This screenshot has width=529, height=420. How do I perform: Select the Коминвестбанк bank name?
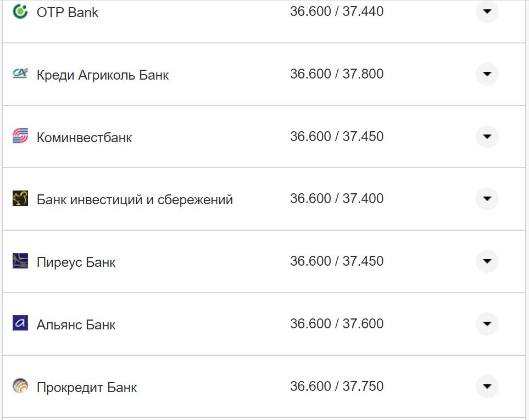tap(84, 137)
